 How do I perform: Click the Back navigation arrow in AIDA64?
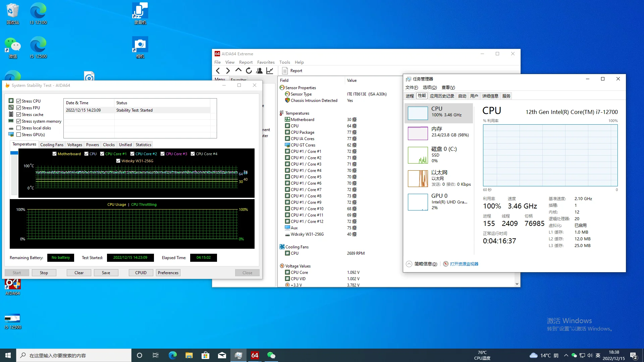(x=217, y=71)
